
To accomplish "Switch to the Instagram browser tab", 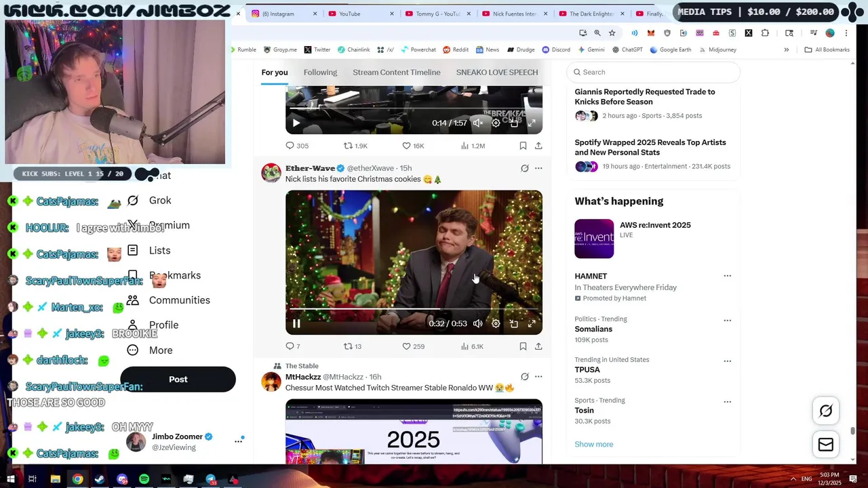I will click(x=284, y=14).
